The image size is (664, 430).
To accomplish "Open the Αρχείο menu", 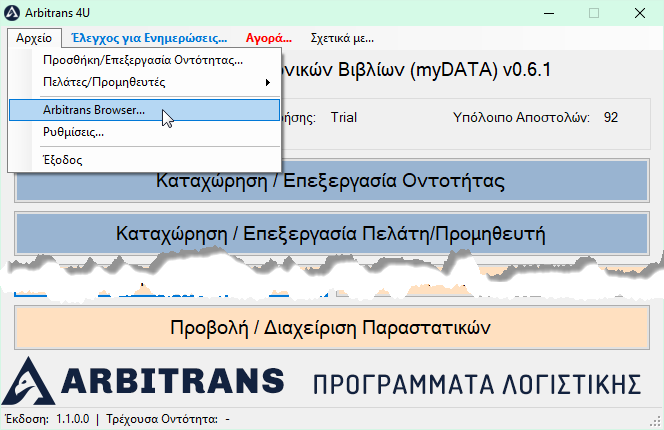I will coord(34,38).
